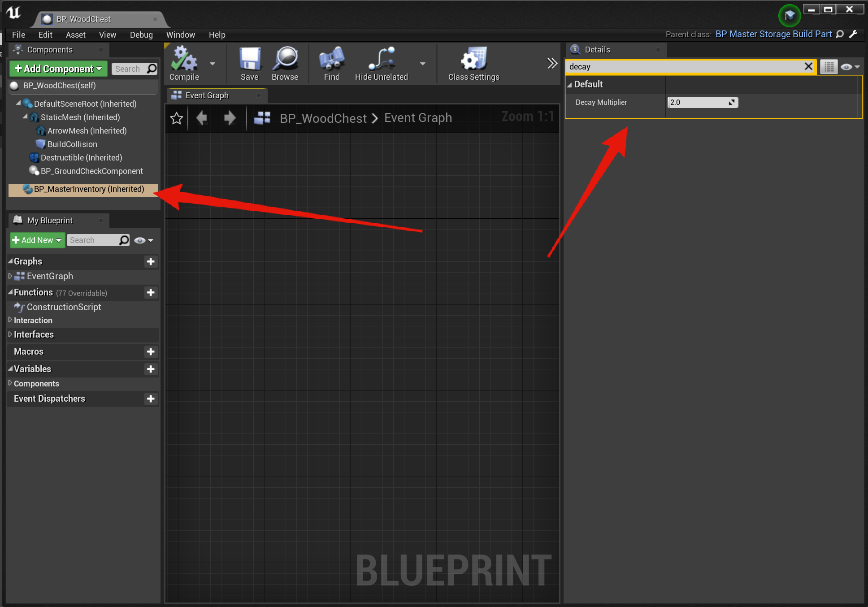Click the favorite star in the graph bar

point(176,118)
